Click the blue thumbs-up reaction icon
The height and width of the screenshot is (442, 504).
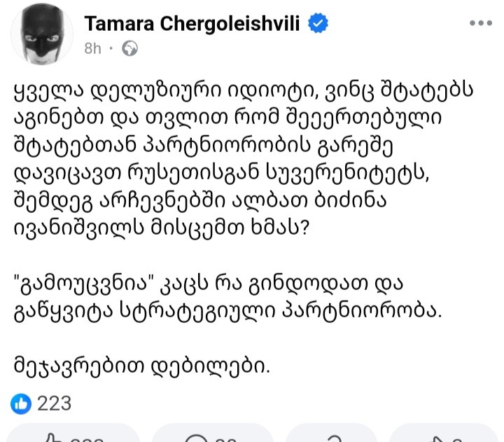(21, 403)
